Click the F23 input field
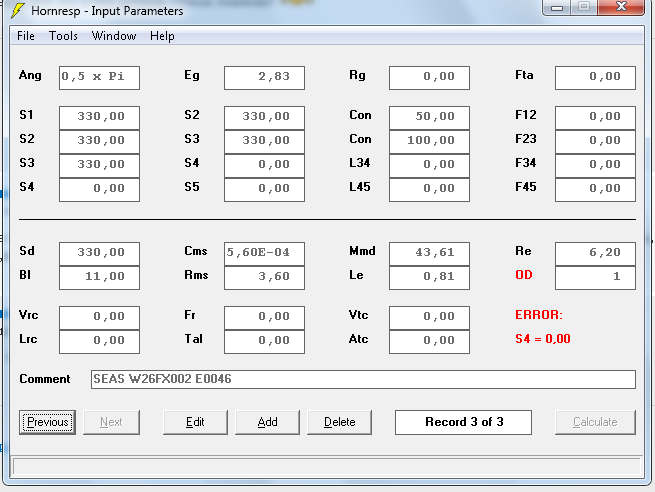This screenshot has height=492, width=655. (595, 142)
